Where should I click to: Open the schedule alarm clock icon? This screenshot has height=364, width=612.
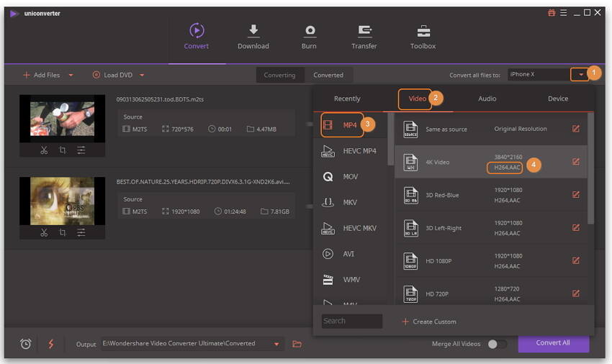pos(26,344)
